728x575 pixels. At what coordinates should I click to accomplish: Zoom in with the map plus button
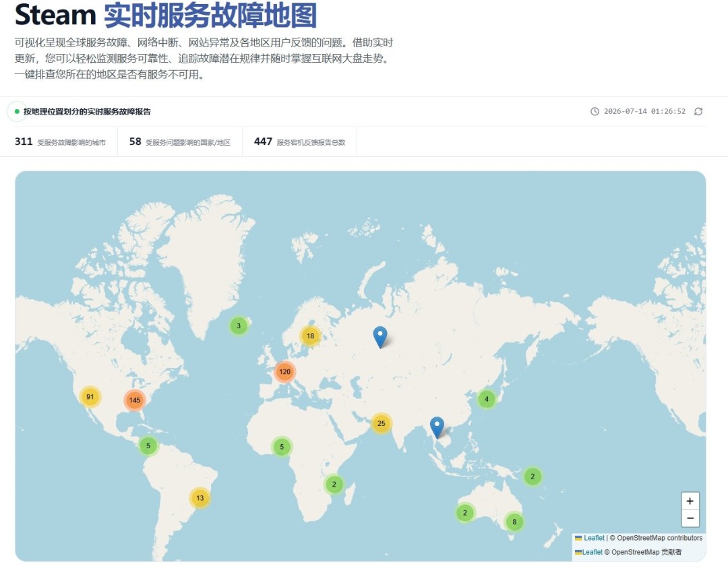pyautogui.click(x=690, y=501)
